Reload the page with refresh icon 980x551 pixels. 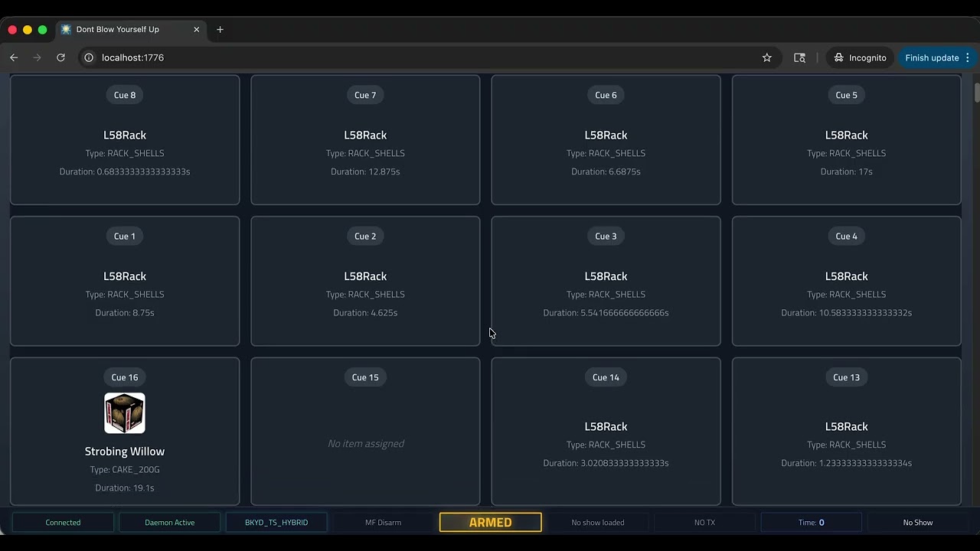click(60, 57)
